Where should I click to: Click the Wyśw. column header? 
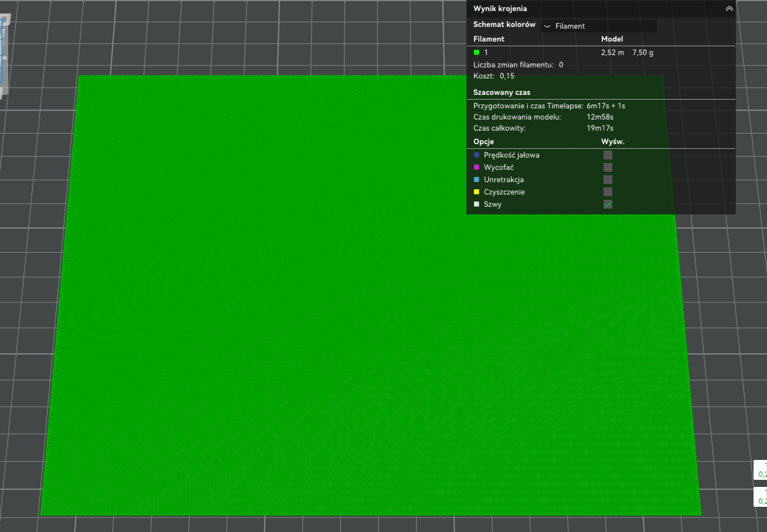point(613,142)
